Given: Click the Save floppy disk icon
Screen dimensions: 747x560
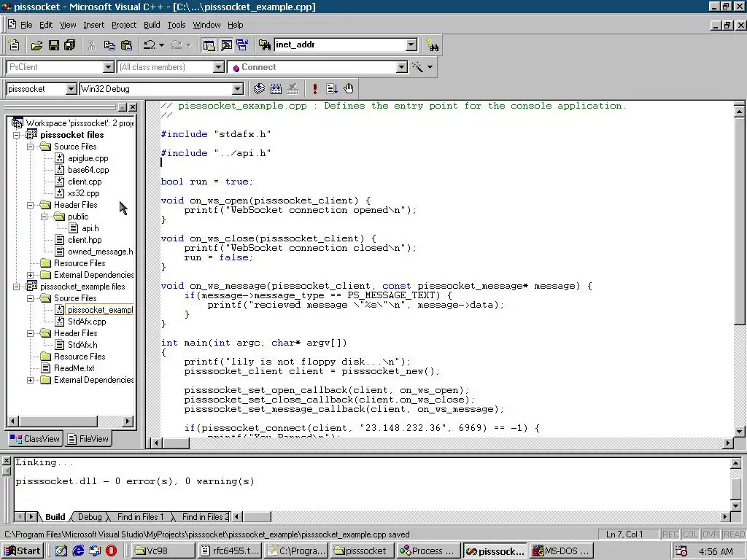Looking at the screenshot, I should pyautogui.click(x=53, y=45).
